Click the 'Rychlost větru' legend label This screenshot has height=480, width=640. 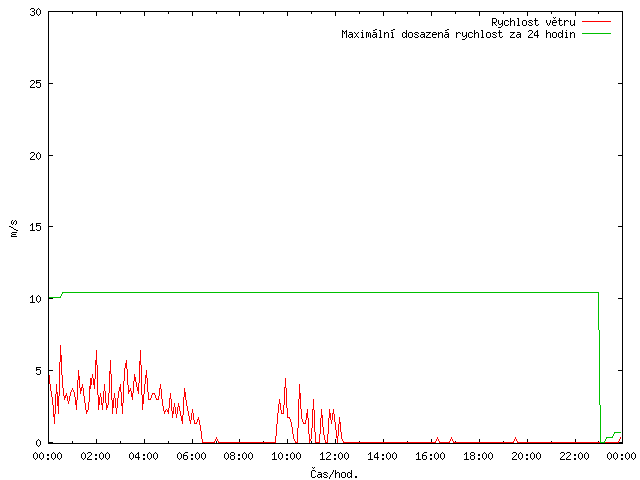[x=533, y=22]
